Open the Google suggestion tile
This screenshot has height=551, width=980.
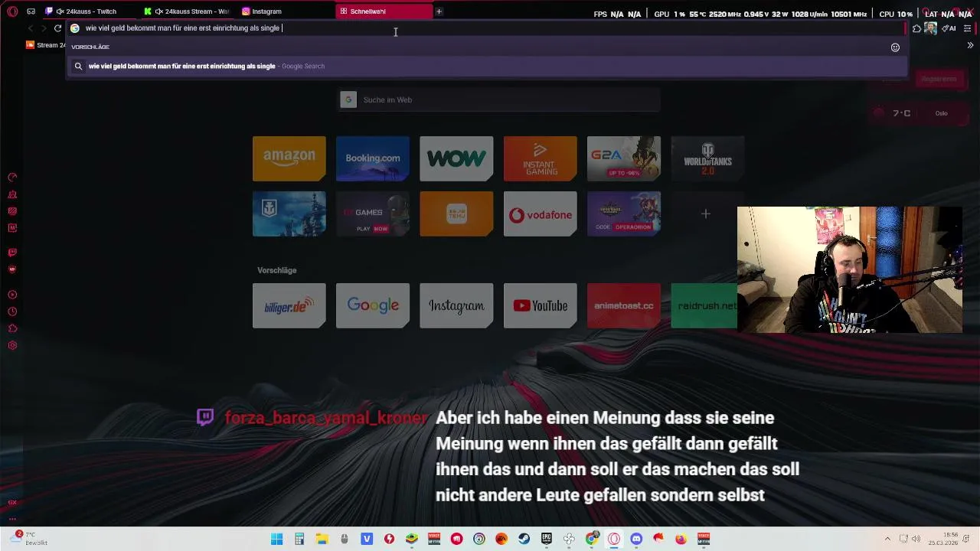click(x=373, y=305)
